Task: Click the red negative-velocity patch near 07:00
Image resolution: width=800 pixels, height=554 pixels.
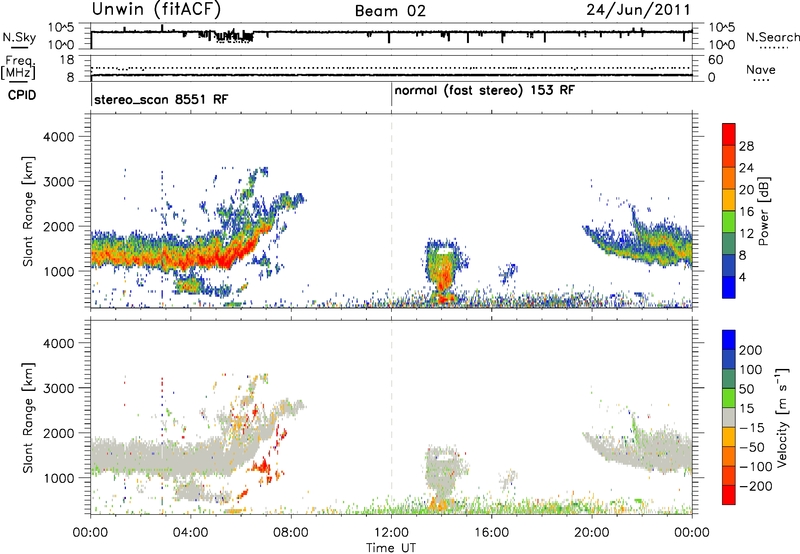Action: (263, 466)
